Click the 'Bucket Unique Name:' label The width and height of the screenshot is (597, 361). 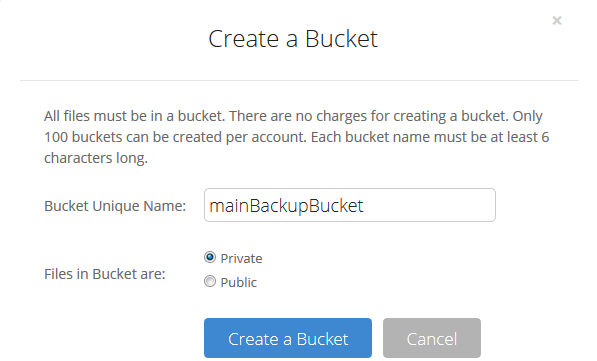point(115,206)
